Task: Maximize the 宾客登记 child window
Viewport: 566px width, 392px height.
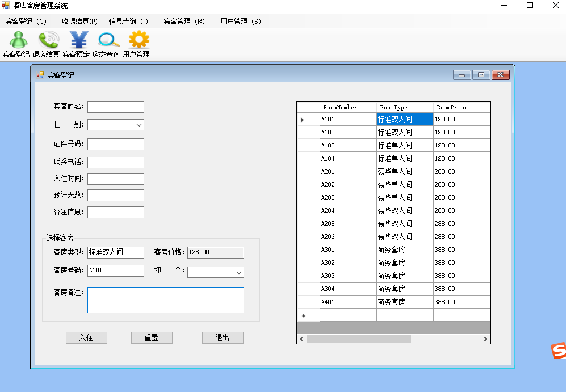Action: (481, 75)
